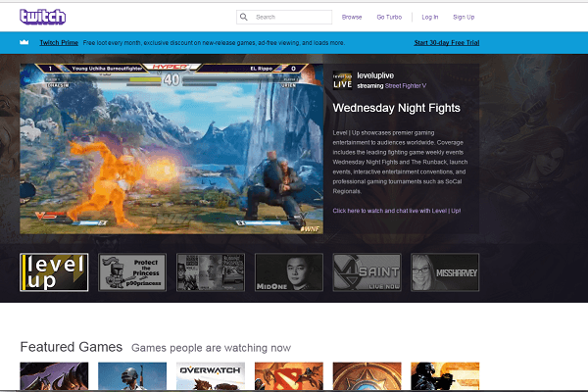Select the MidOne stream thumbnail
This screenshot has width=588, height=392.
(x=289, y=272)
